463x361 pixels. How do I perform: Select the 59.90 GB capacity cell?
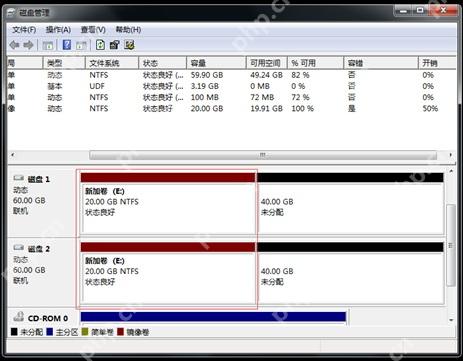pos(207,75)
